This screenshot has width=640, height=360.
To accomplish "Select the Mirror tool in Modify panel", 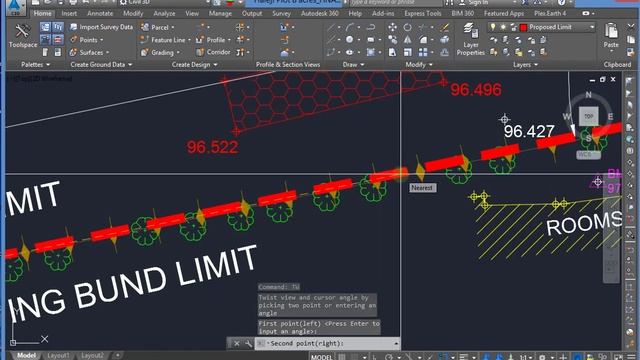I will [x=407, y=40].
